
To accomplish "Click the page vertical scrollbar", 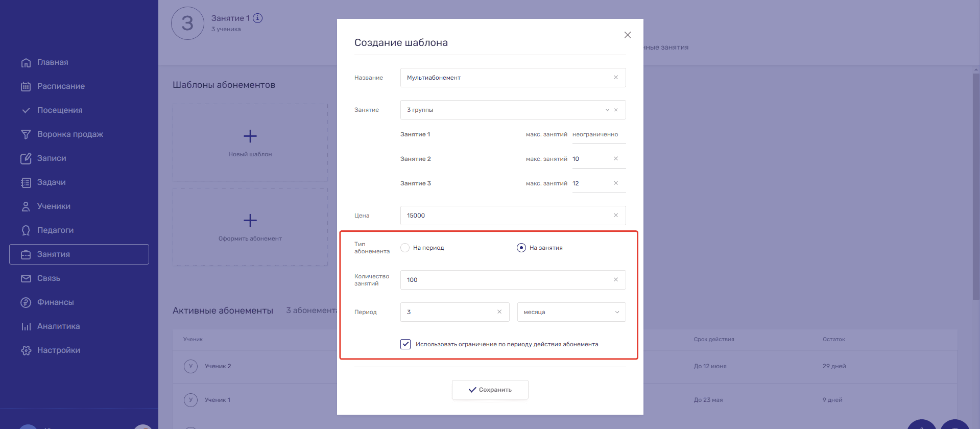I will [x=976, y=184].
